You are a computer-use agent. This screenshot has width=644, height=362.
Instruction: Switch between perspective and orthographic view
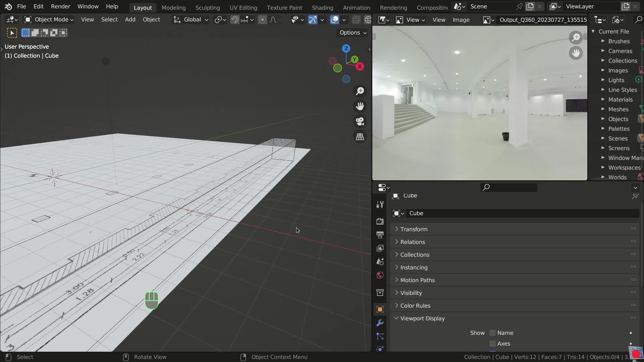(360, 137)
